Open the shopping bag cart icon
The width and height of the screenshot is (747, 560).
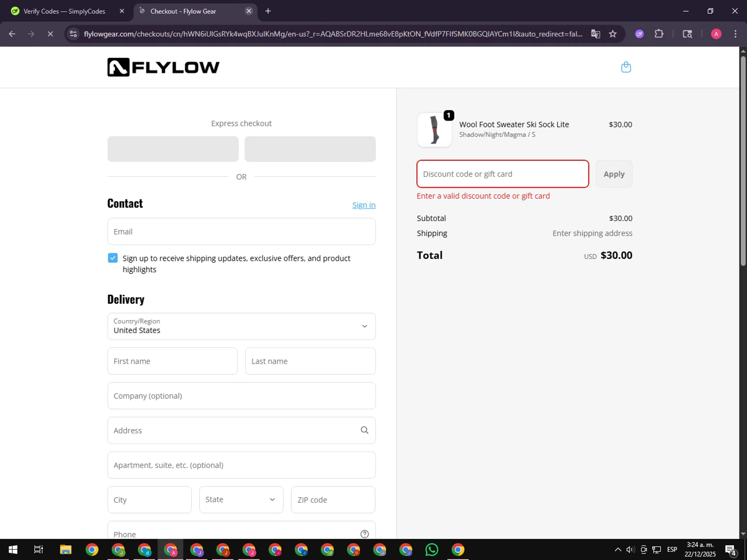pos(626,67)
